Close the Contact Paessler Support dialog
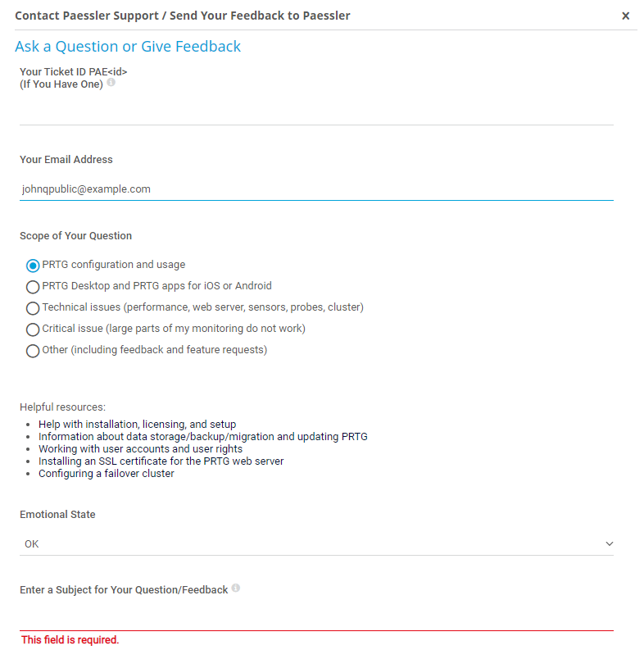The width and height of the screenshot is (644, 659). (625, 16)
